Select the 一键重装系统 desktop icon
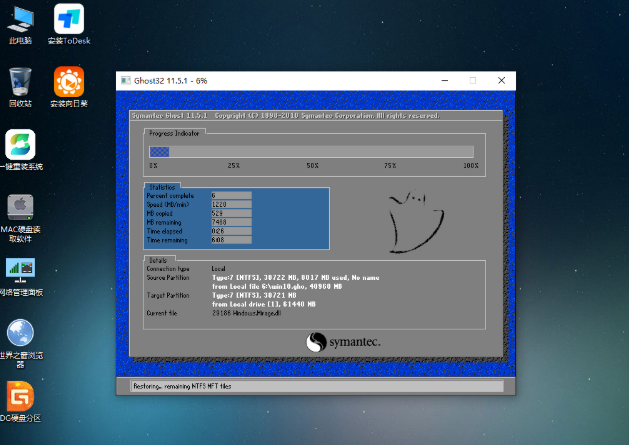629x445 pixels. coord(21,149)
